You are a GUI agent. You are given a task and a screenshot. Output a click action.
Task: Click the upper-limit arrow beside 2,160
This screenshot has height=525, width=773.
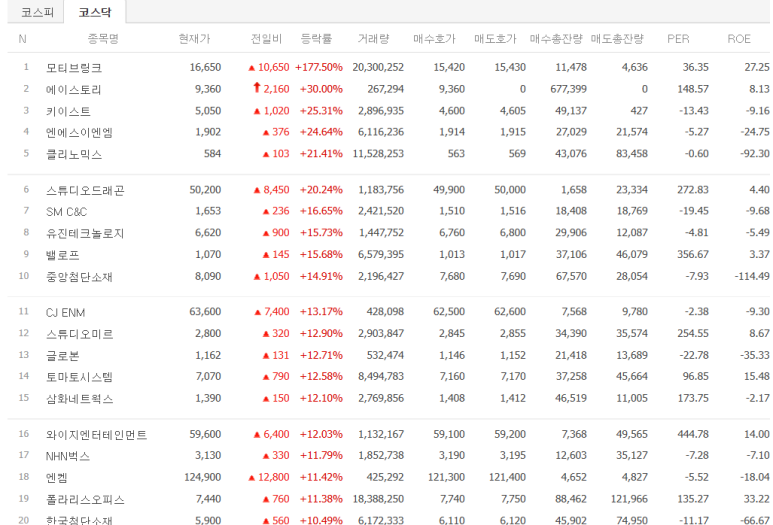tap(256, 88)
